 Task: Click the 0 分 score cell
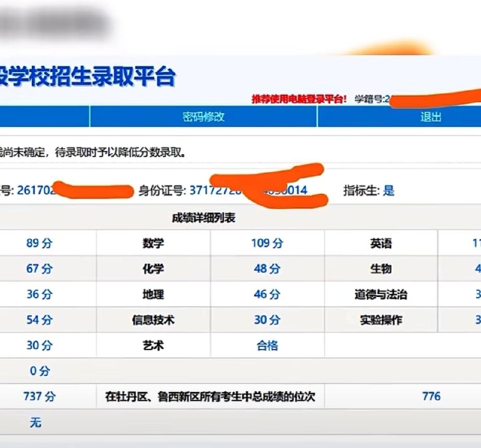pos(40,371)
